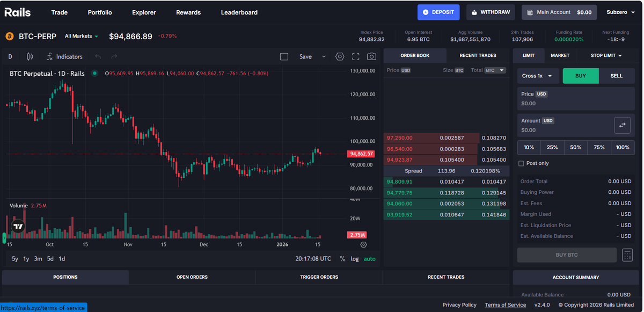Select the LIMIT order tab

529,55
